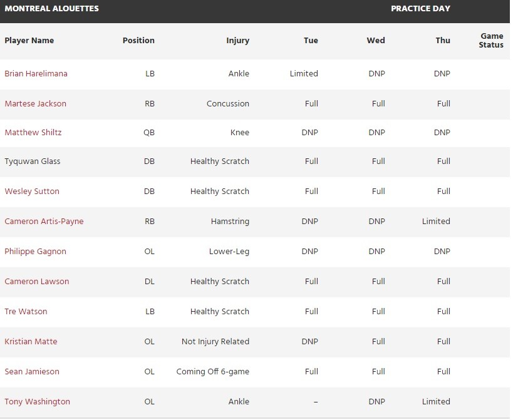Select the Sean Jamieson link
This screenshot has height=420, width=513.
(32, 372)
